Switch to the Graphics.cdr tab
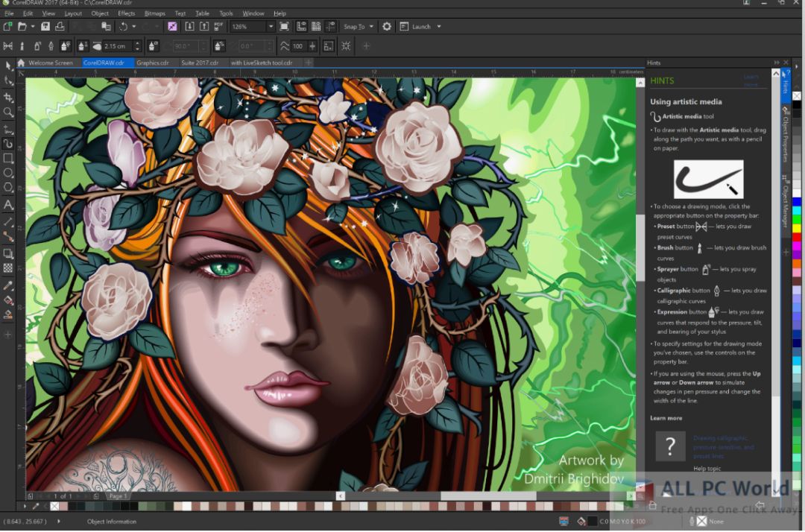 coord(153,63)
